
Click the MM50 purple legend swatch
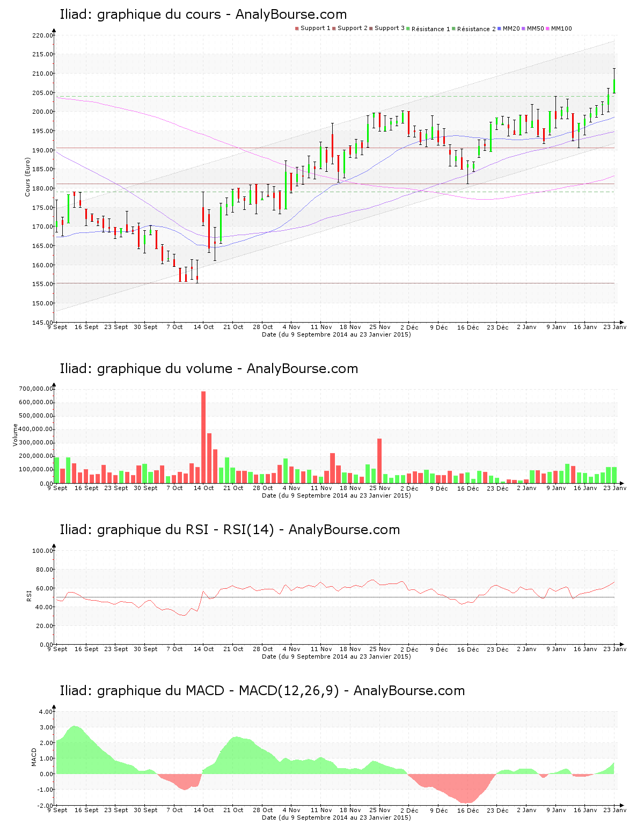tap(524, 28)
